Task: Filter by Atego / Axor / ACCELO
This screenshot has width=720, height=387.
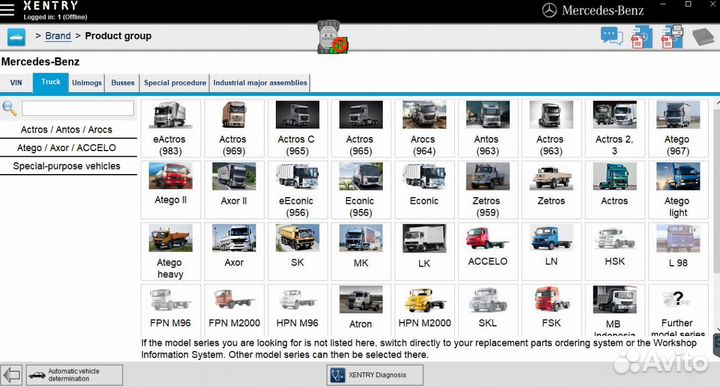Action: pyautogui.click(x=67, y=148)
